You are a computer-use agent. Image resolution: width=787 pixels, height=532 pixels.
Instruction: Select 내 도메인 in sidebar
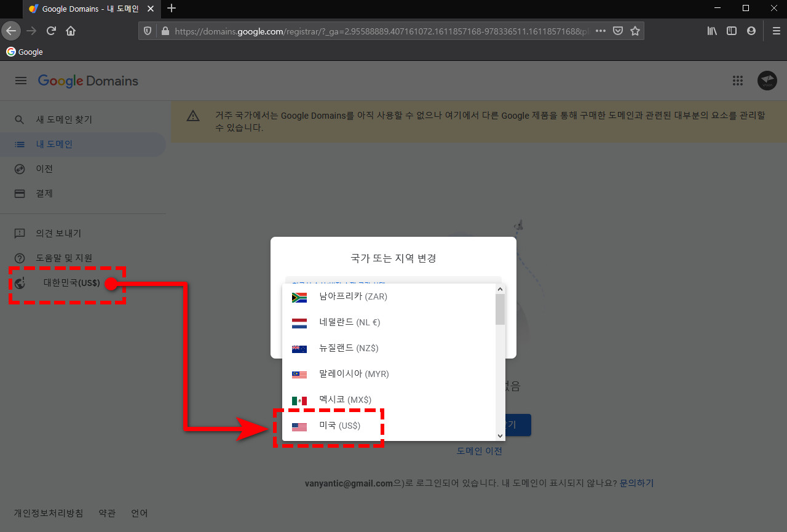click(83, 145)
